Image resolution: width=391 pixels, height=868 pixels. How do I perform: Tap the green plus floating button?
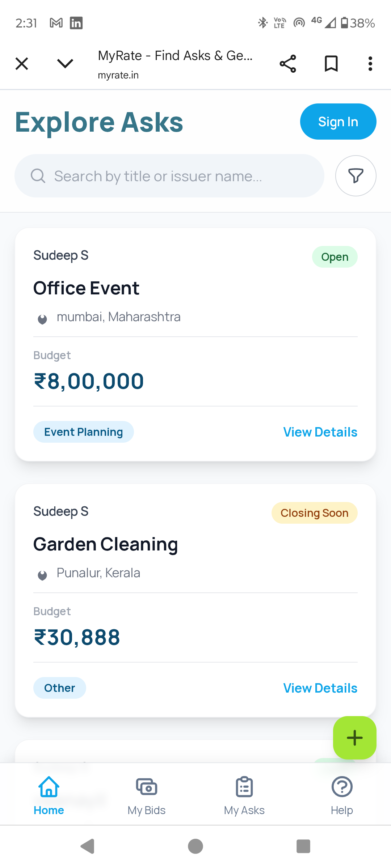click(355, 738)
